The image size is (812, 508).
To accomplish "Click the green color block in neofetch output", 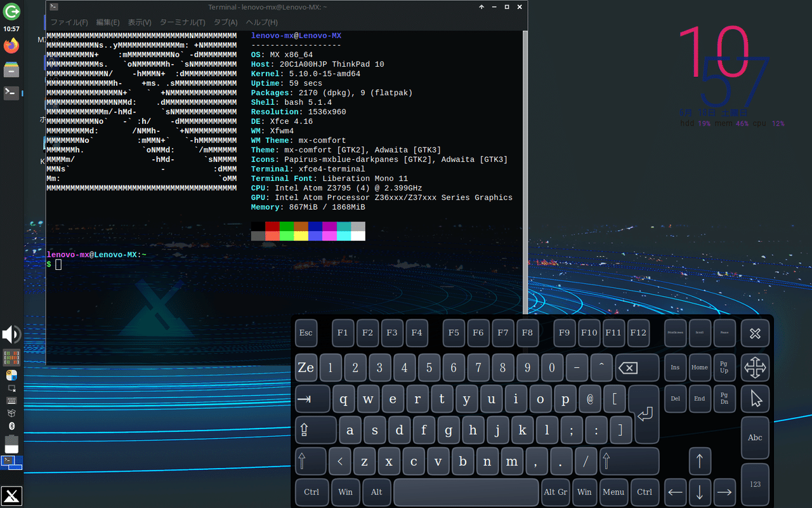I will [x=287, y=226].
